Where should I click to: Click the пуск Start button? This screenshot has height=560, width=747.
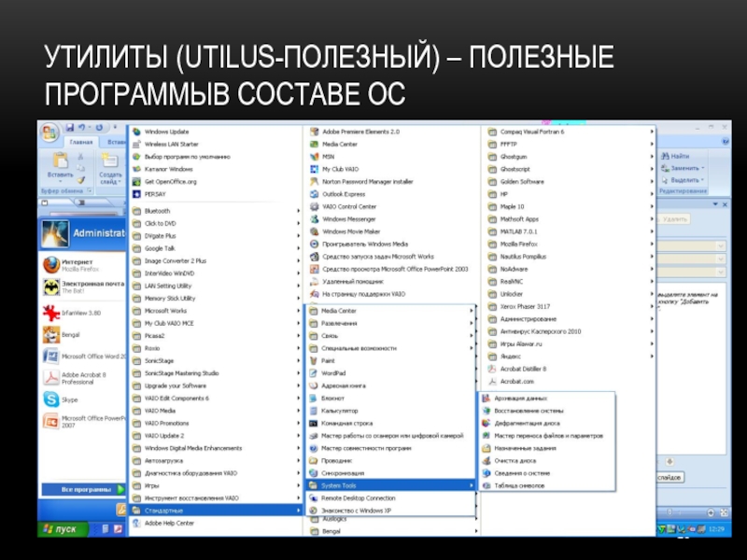coord(62,529)
